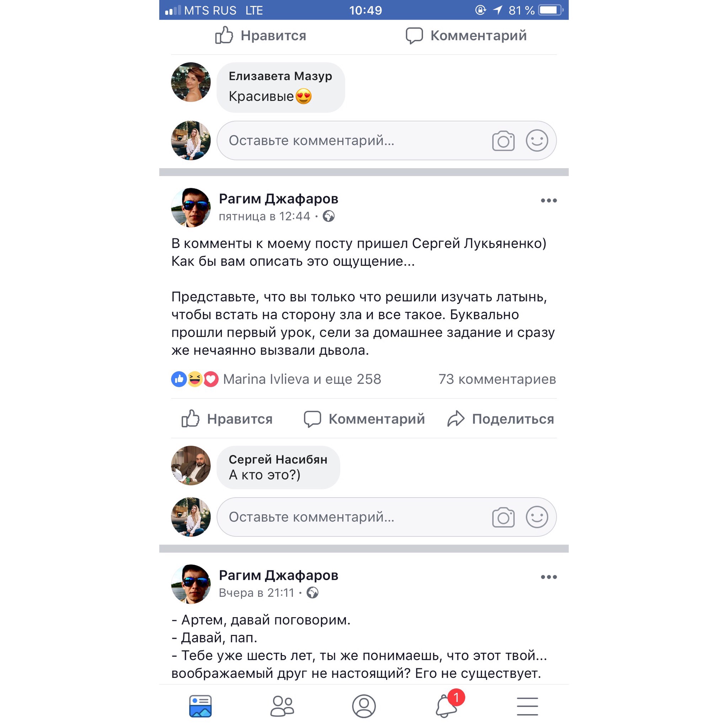Tap emoji icon in top comment field

pyautogui.click(x=536, y=140)
